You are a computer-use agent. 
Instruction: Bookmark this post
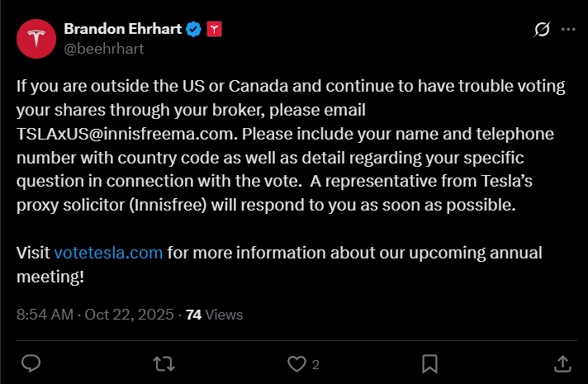(429, 363)
